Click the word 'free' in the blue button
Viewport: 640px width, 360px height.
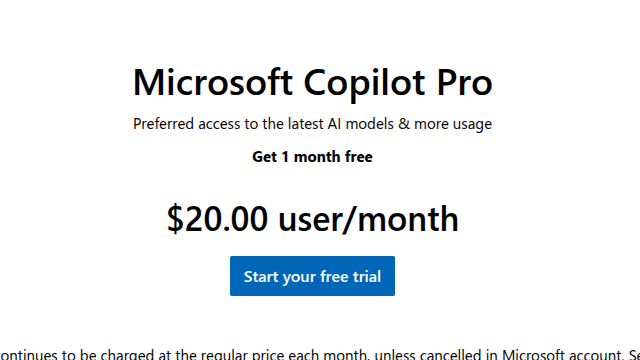click(x=333, y=276)
